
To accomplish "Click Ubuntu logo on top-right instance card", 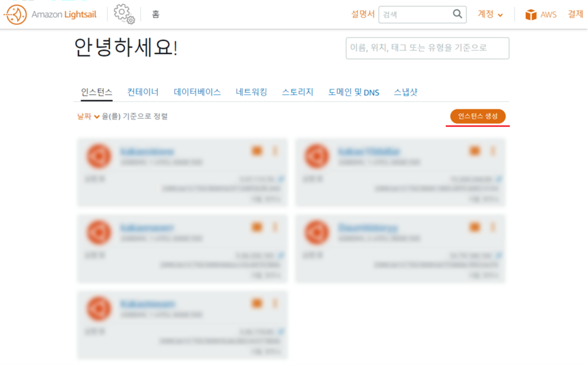I will click(317, 156).
